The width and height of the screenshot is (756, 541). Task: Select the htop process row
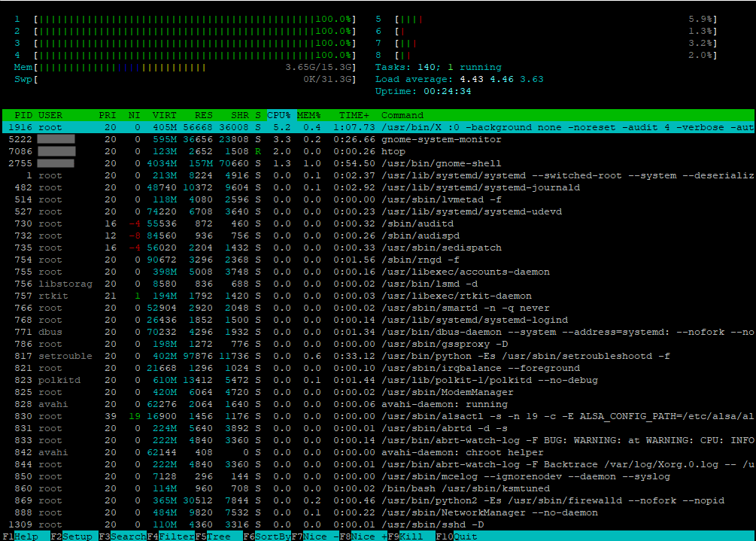click(378, 151)
